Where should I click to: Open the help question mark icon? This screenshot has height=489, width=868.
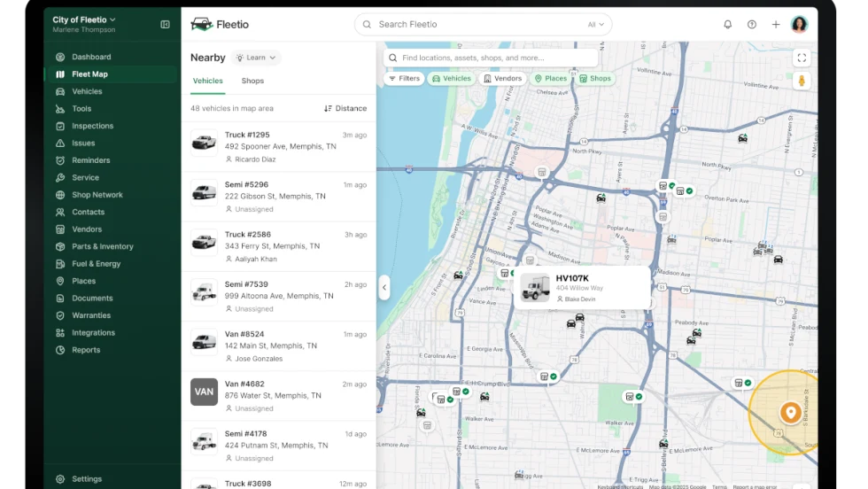click(752, 25)
